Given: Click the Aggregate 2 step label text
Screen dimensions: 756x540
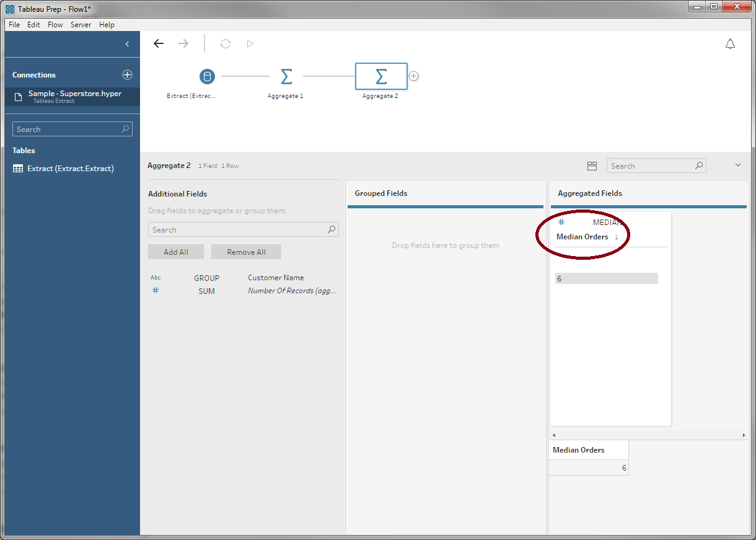Looking at the screenshot, I should [x=380, y=96].
